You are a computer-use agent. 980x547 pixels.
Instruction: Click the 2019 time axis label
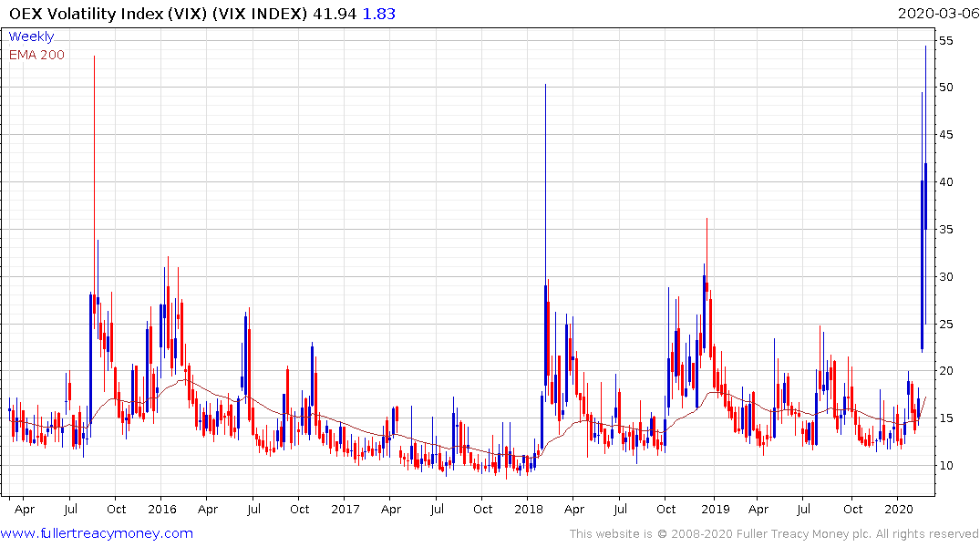point(715,509)
